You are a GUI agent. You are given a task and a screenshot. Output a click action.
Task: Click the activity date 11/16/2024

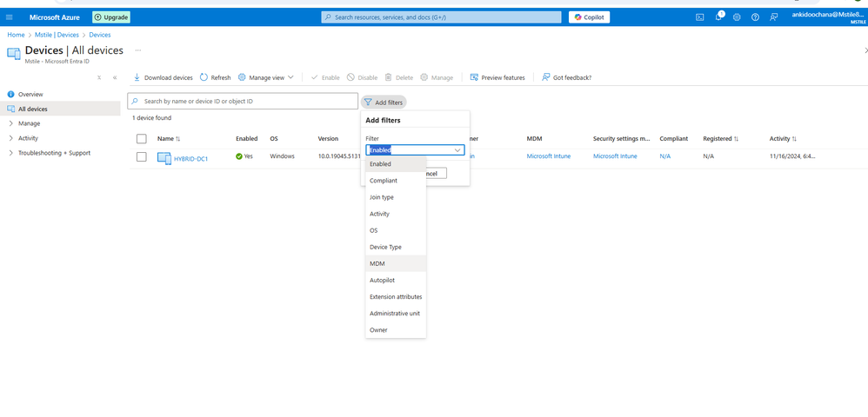pyautogui.click(x=792, y=156)
